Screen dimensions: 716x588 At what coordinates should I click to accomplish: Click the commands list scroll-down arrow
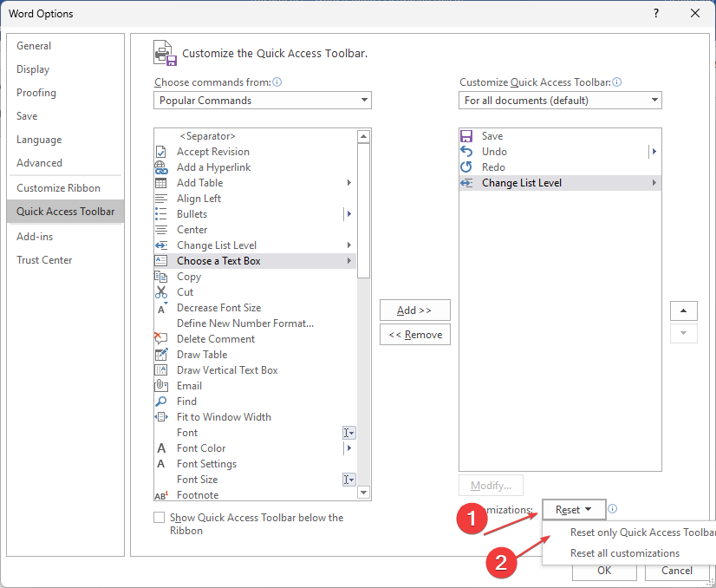(x=364, y=493)
